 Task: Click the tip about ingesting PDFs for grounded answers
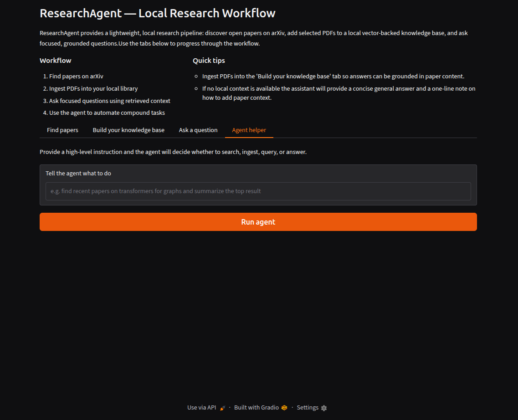pos(333,76)
